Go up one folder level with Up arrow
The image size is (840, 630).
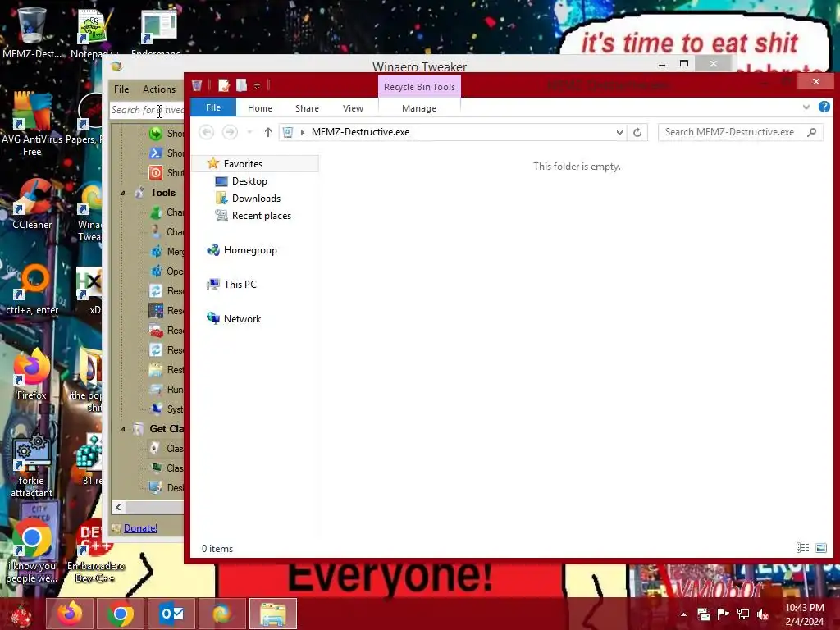[x=268, y=132]
